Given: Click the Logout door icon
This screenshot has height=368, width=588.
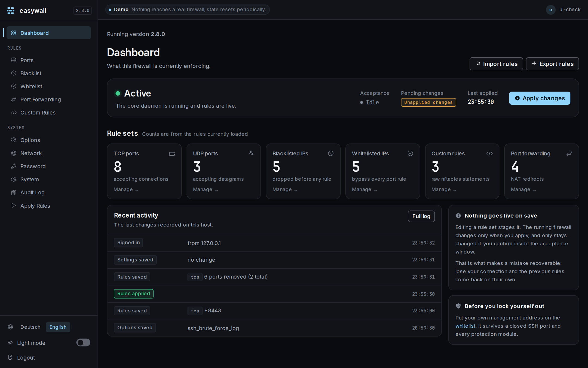Looking at the screenshot, I should pyautogui.click(x=10, y=357).
